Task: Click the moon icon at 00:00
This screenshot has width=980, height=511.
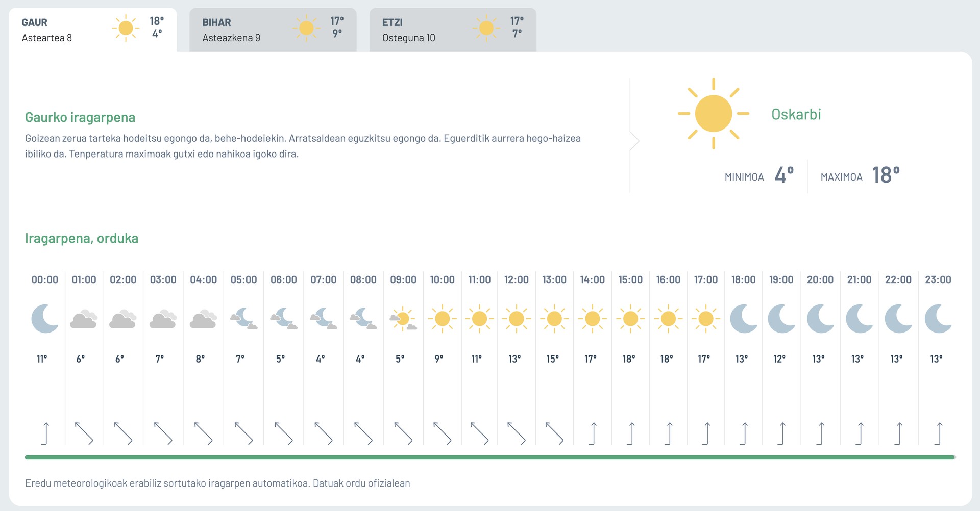Action: (x=45, y=319)
